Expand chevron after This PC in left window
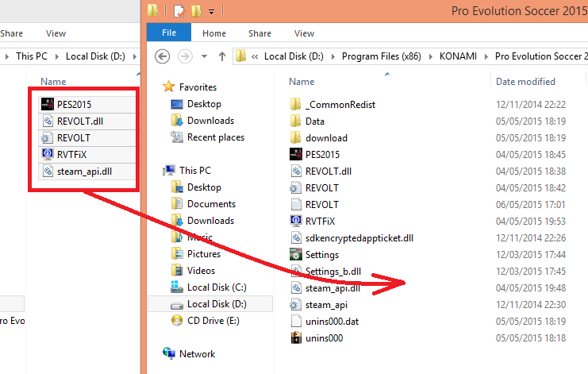This screenshot has height=374, width=588. click(56, 56)
